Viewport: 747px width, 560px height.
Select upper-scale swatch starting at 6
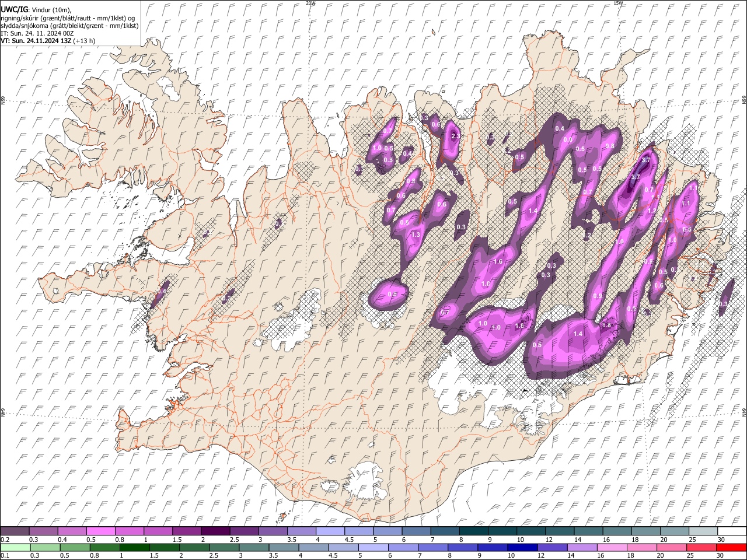pyautogui.click(x=416, y=531)
